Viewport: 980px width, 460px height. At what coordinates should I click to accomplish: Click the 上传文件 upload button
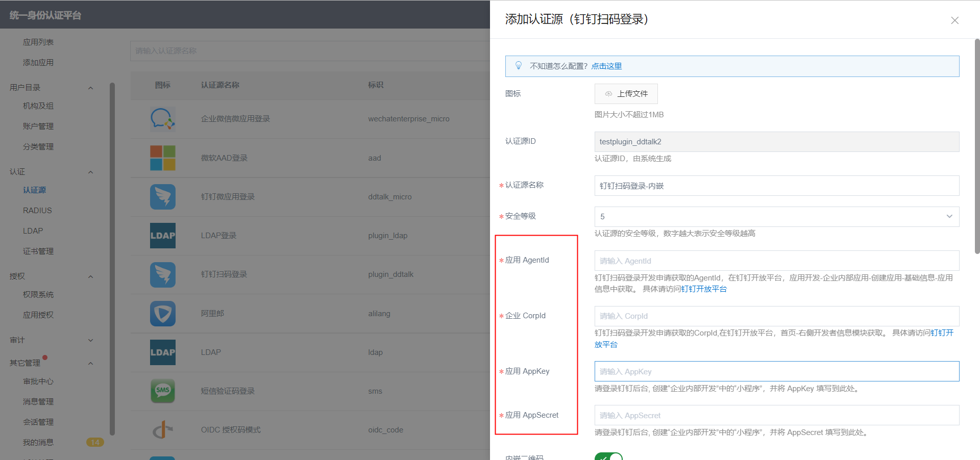tap(626, 94)
